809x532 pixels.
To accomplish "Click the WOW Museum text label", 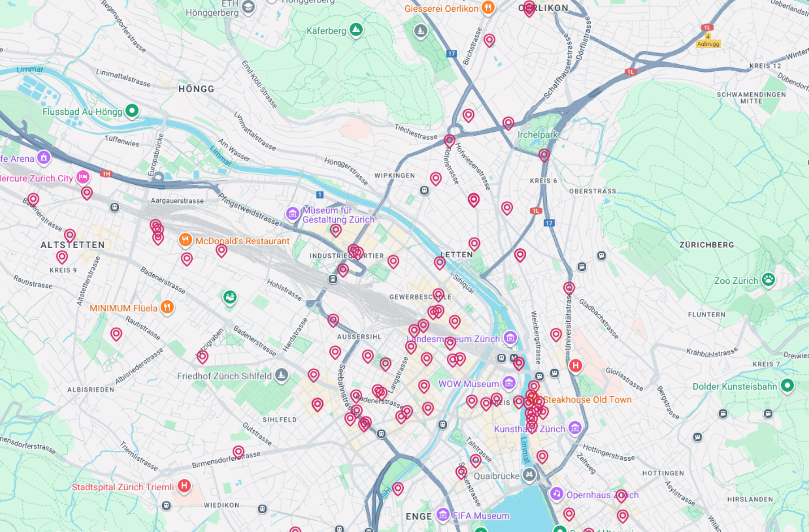I will 468,384.
